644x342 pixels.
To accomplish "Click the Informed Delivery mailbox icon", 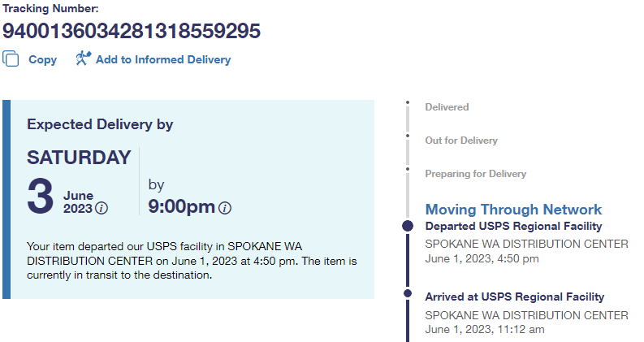I will [x=82, y=58].
